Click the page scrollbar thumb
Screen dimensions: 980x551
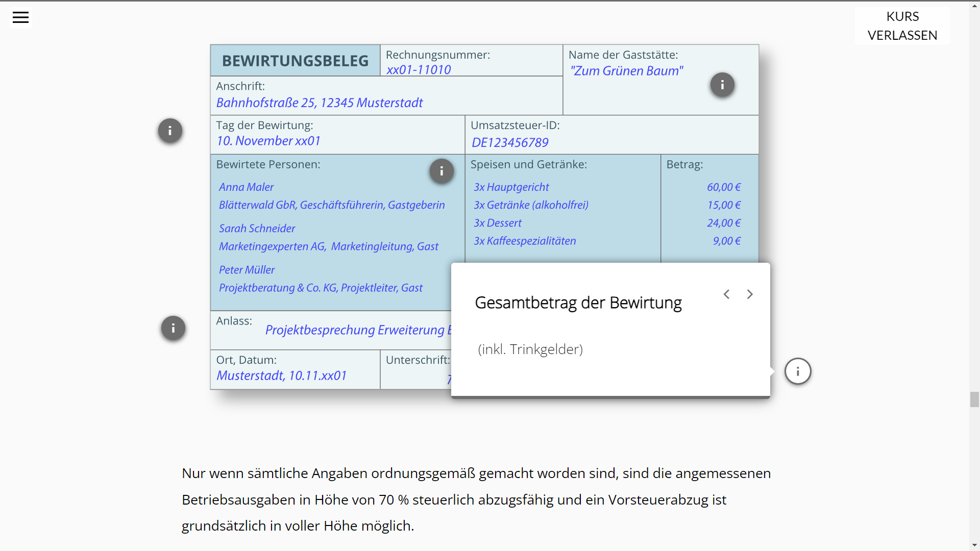[974, 399]
